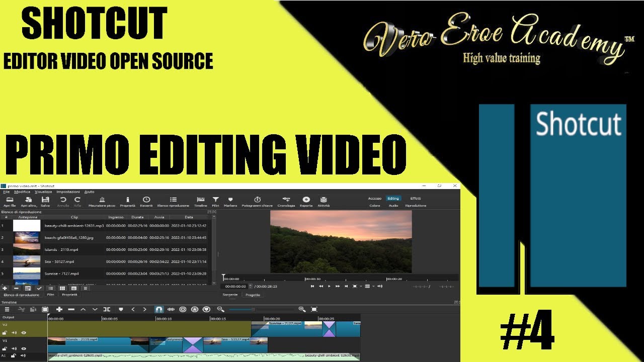Viewport: 644px width, 362px height.
Task: Open the Modifica menu
Action: pos(22,192)
